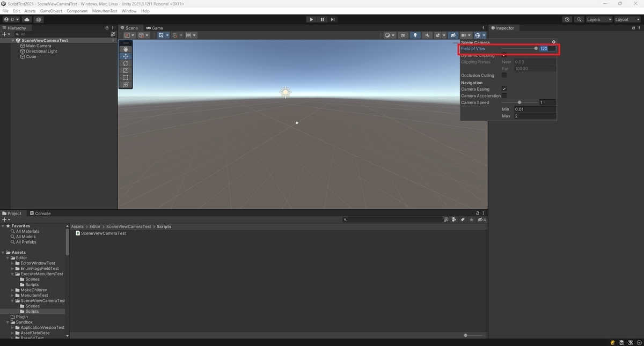The image size is (644, 346).
Task: Click the global search magnifier icon
Action: click(x=579, y=19)
